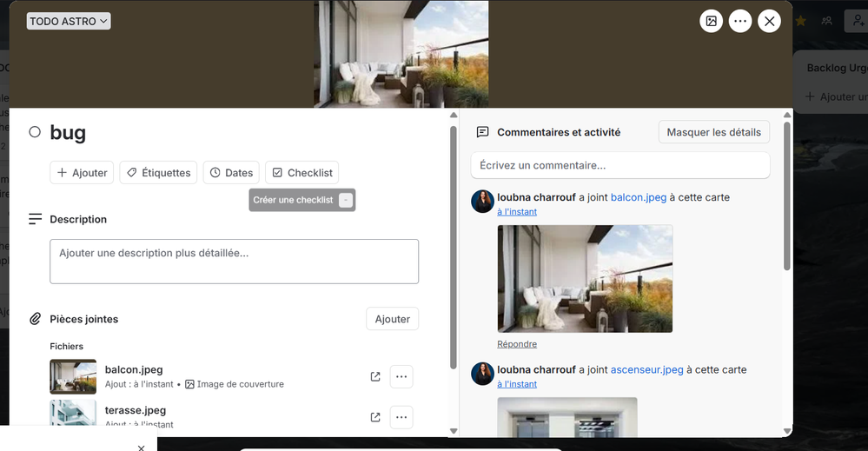Close the card dialog with X
Screen dimensions: 868x451
tap(770, 21)
